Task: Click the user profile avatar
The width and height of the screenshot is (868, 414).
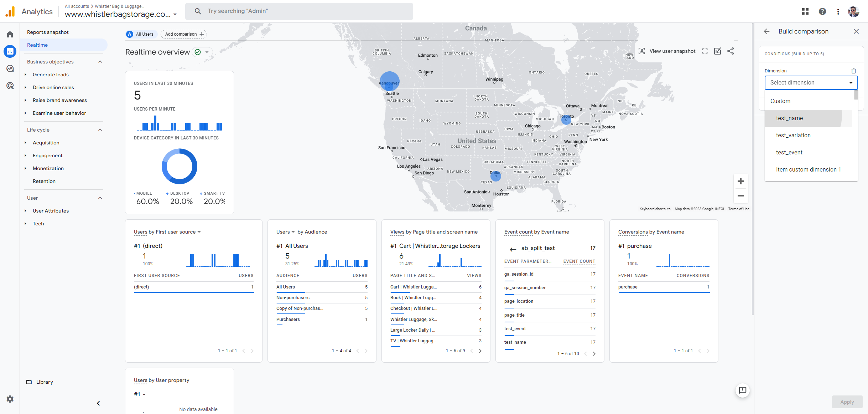Action: [854, 11]
